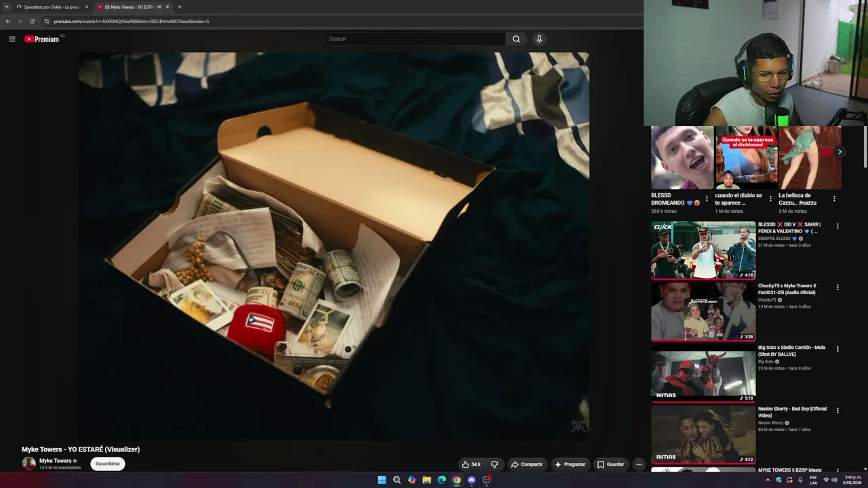
Task: Open the Myke Towers channel name link
Action: 55,461
